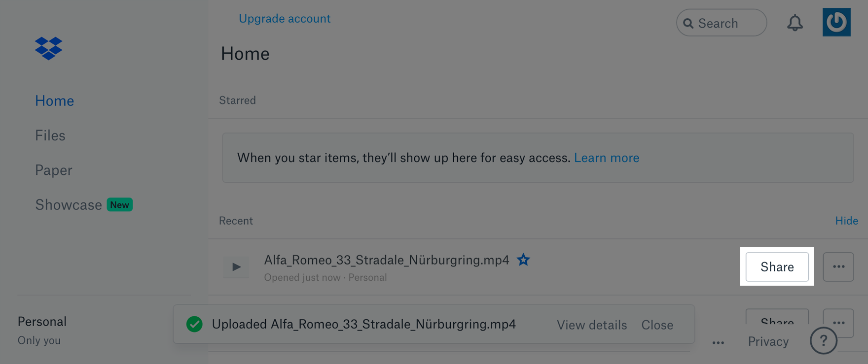Open more options for Alfa_Romeo file
868x364 pixels.
(x=838, y=266)
